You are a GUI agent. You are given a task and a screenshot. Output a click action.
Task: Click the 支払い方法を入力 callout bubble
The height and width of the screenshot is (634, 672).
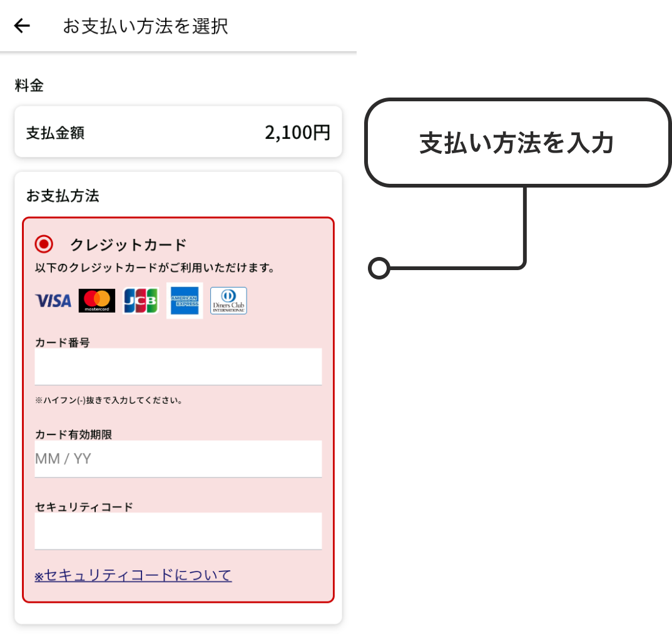point(517,143)
